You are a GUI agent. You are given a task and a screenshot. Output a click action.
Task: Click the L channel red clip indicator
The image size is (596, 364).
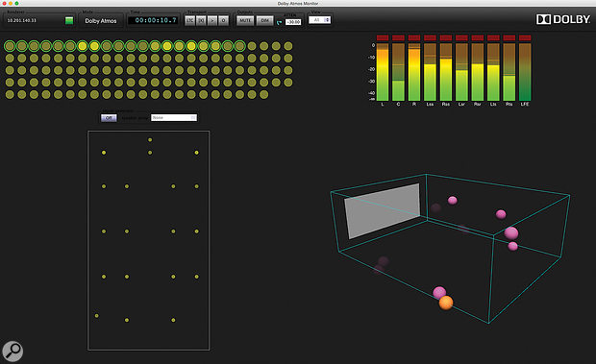coord(383,37)
